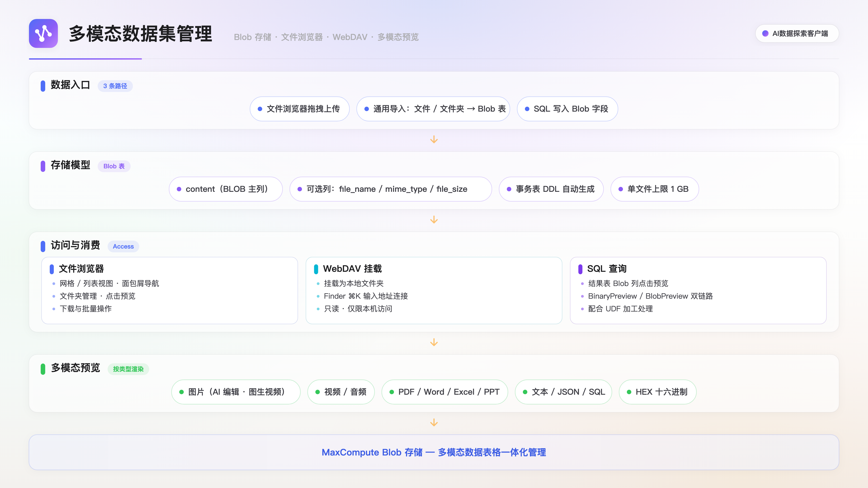Click the MaxCompute Blob 存储 footer banner
The height and width of the screenshot is (488, 868).
click(x=434, y=452)
